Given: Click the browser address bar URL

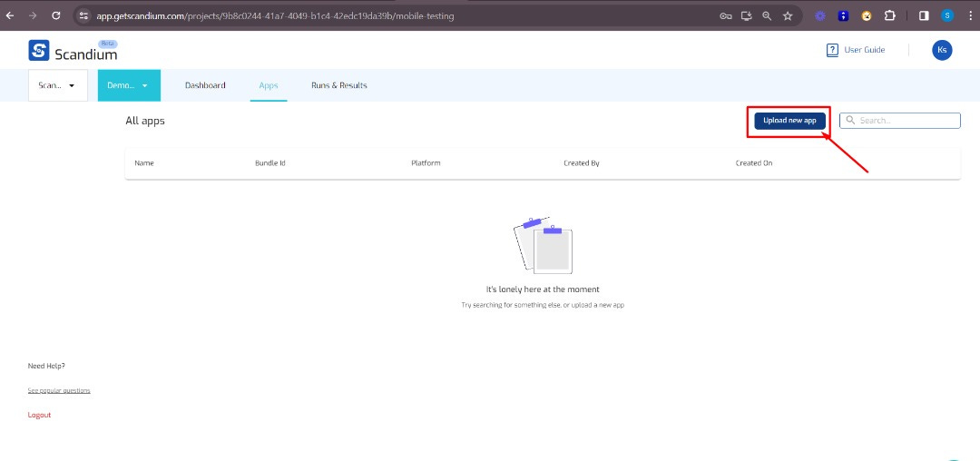Looking at the screenshot, I should click(275, 16).
